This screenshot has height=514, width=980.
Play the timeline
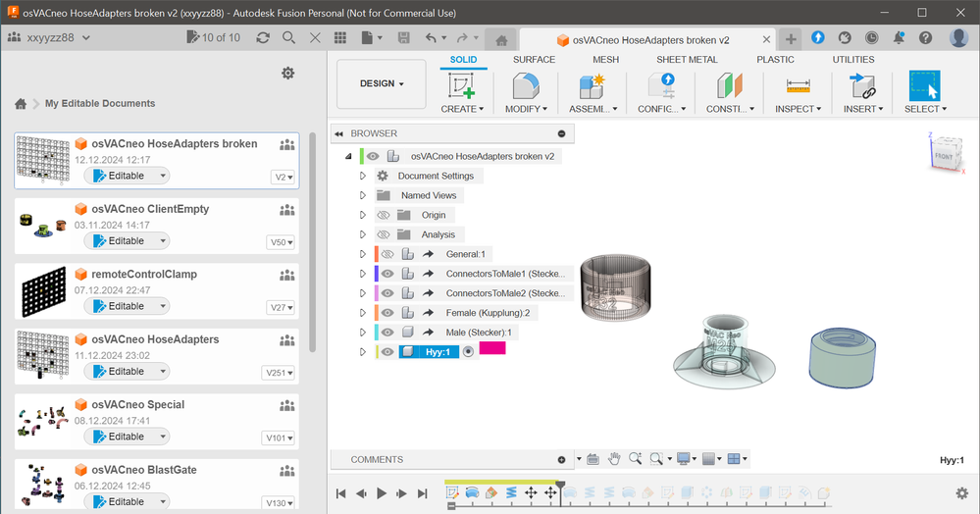(382, 493)
